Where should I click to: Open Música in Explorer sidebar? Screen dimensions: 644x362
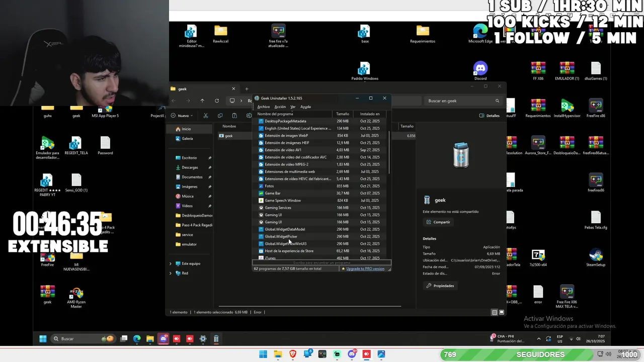click(x=187, y=196)
